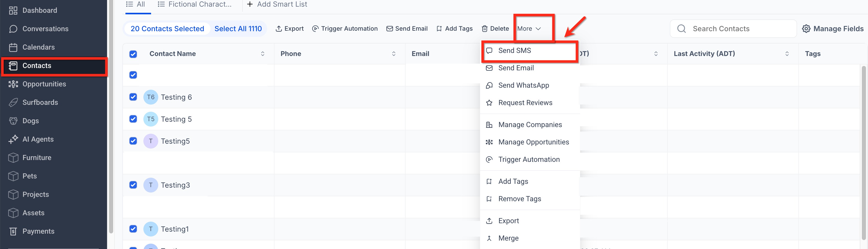This screenshot has width=868, height=249.
Task: Click the T6 avatar for Testing 6
Action: pyautogui.click(x=151, y=97)
